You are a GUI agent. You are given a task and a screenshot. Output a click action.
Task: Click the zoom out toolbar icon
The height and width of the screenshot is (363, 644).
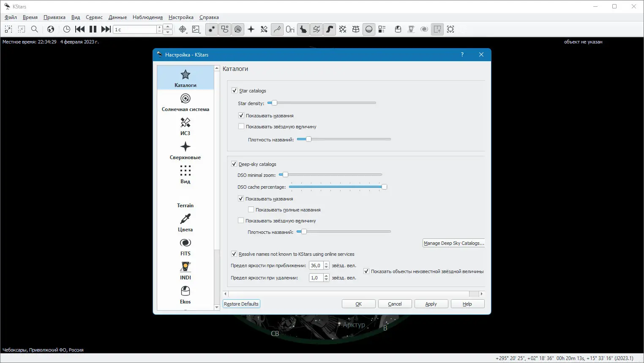point(22,29)
